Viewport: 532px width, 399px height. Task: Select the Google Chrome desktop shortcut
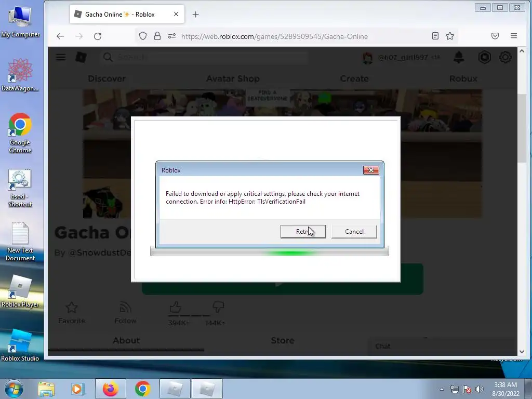tap(20, 133)
